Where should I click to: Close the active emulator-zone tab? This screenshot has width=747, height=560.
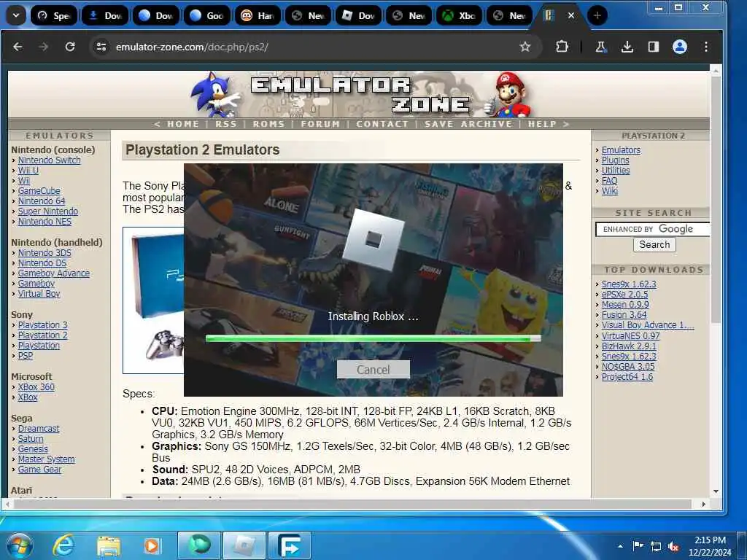click(x=571, y=16)
